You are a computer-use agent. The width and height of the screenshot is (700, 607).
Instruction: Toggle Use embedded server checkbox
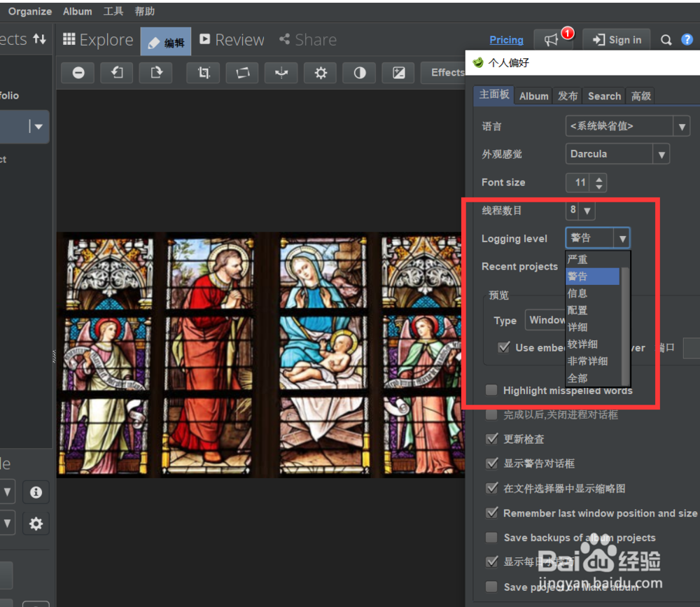click(504, 347)
